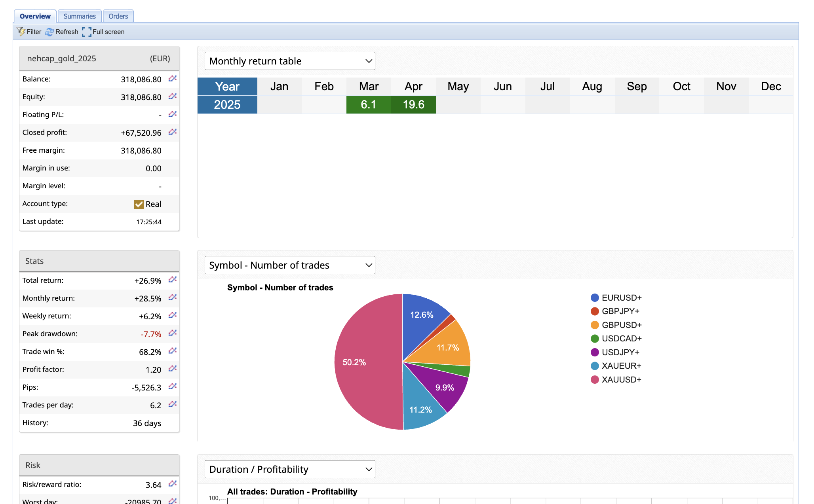
Task: Click chart icon beside Profit factor
Action: [x=172, y=369]
